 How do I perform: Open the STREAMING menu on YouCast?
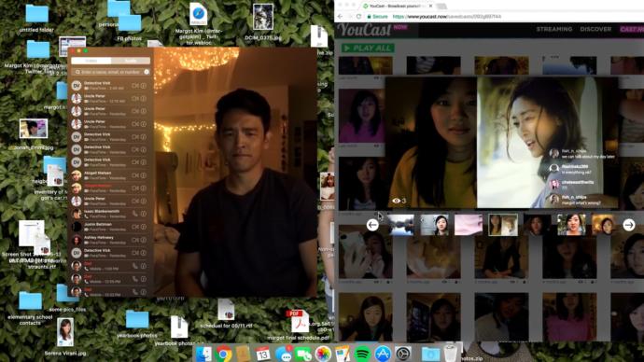(554, 29)
